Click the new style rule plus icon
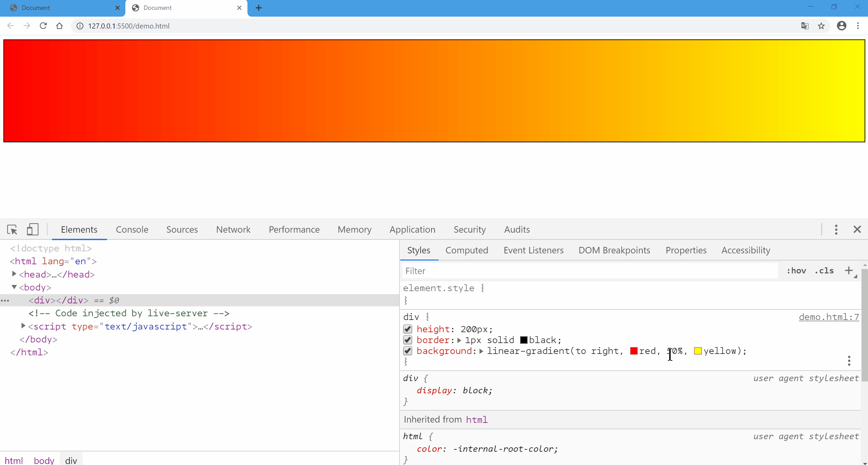This screenshot has width=868, height=465. 849,271
